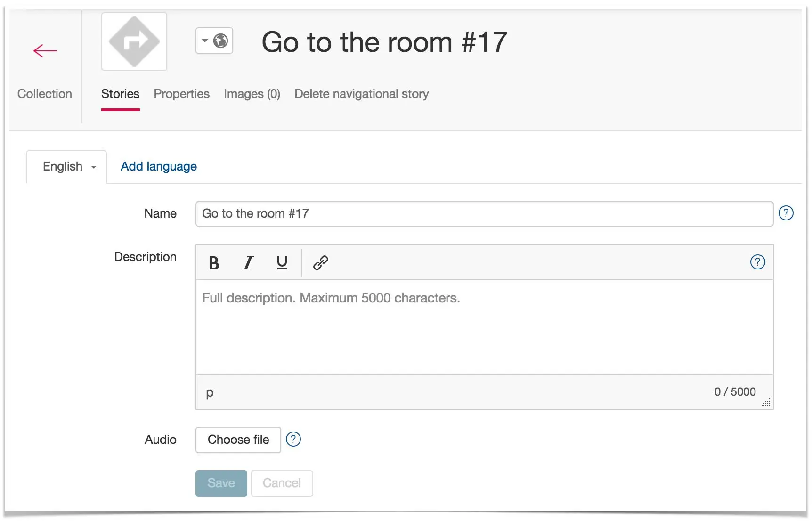Open the globe publish status dropdown
Image resolution: width=812 pixels, height=522 pixels.
click(x=214, y=41)
